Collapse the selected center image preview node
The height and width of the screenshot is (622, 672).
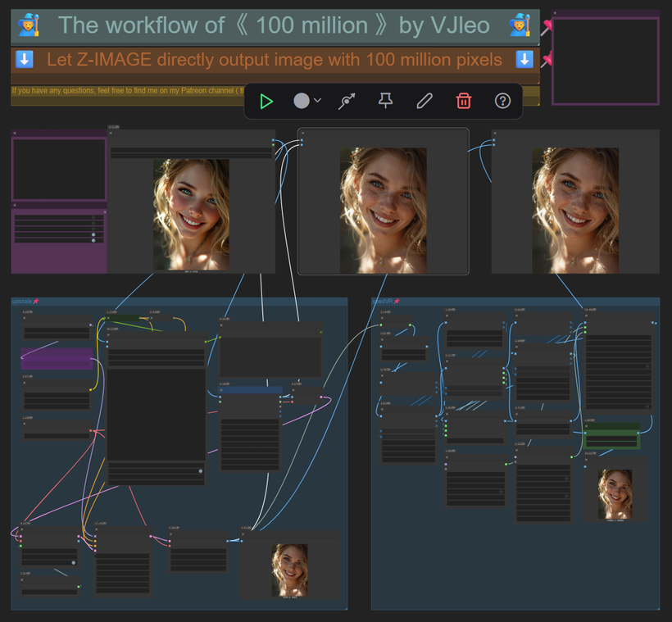point(302,133)
